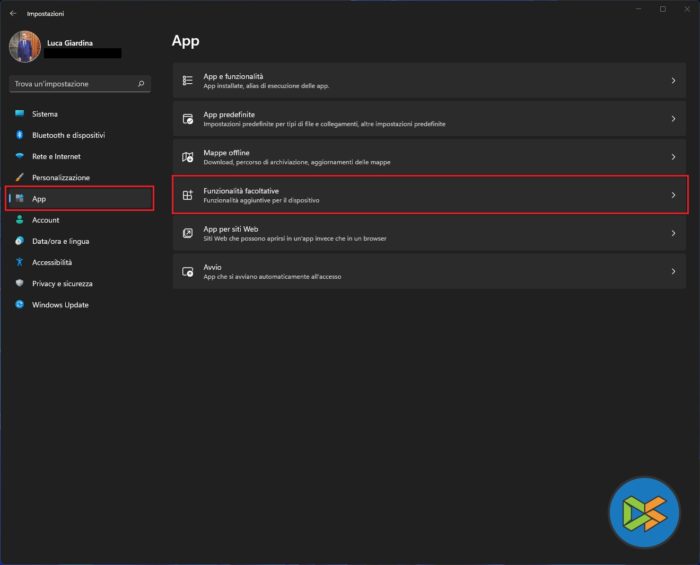The height and width of the screenshot is (565, 700).
Task: Click the Rete e Internet wifi icon
Action: pos(19,157)
